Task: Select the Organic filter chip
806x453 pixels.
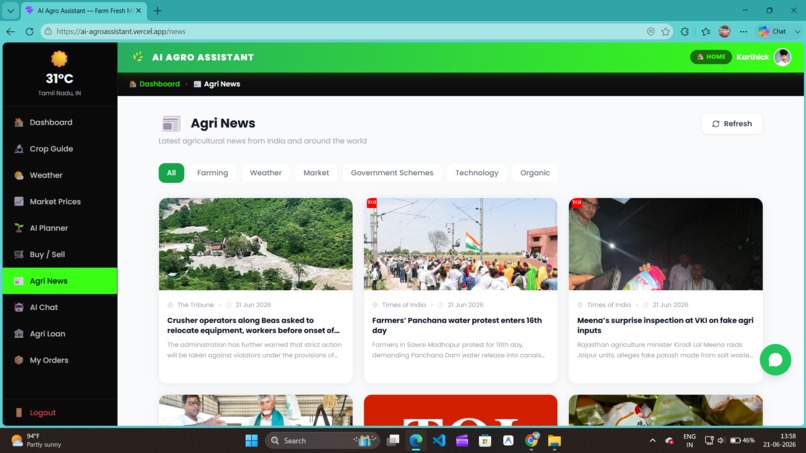Action: 535,173
